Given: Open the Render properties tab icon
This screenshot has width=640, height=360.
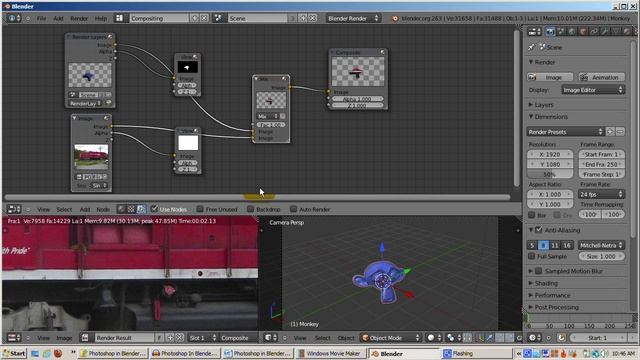Looking at the screenshot, I should [550, 31].
